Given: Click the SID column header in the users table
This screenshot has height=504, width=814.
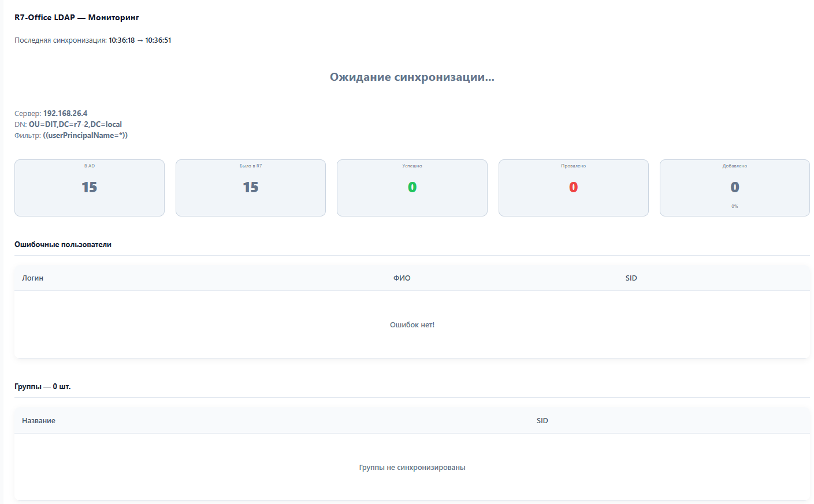Looking at the screenshot, I should pyautogui.click(x=631, y=278).
